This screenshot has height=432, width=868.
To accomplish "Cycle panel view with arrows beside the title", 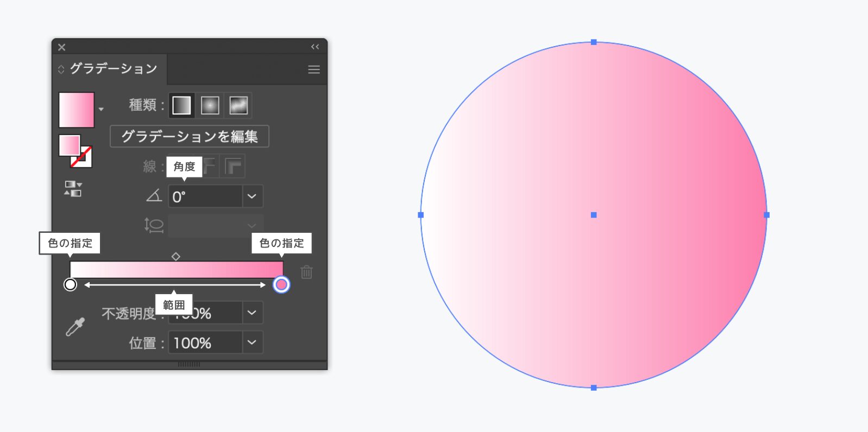I will pyautogui.click(x=61, y=69).
